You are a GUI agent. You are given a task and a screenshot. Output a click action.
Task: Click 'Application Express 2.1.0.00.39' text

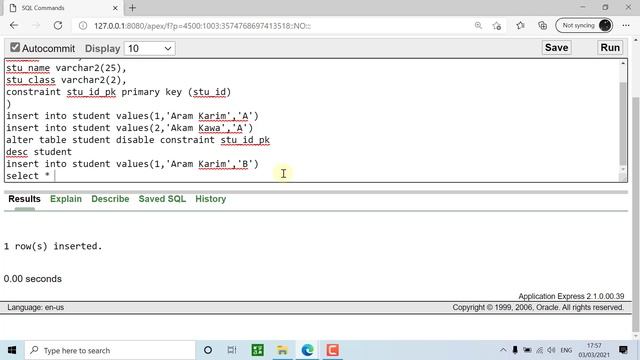(571, 296)
